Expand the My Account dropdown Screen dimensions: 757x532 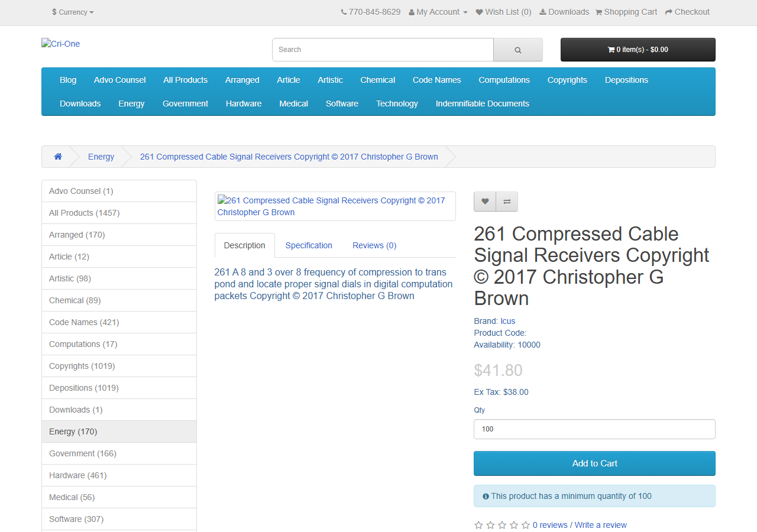[438, 12]
